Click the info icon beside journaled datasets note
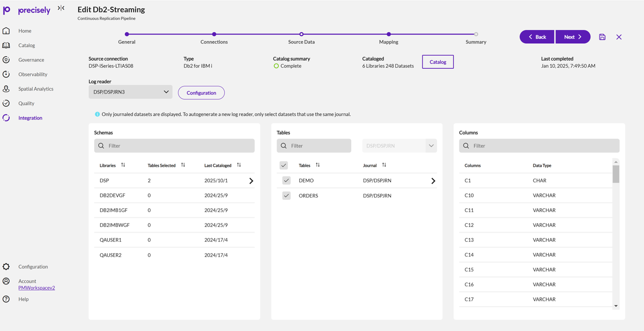644x331 pixels. click(x=97, y=114)
